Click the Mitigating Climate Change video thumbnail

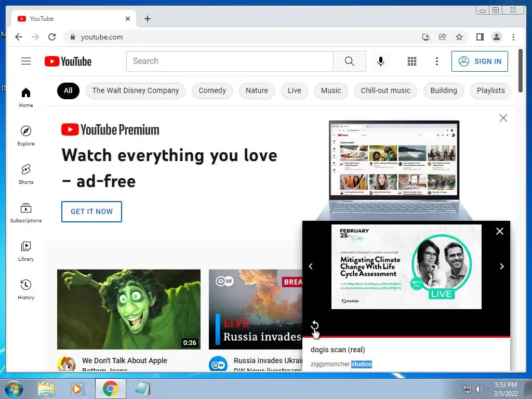click(406, 267)
